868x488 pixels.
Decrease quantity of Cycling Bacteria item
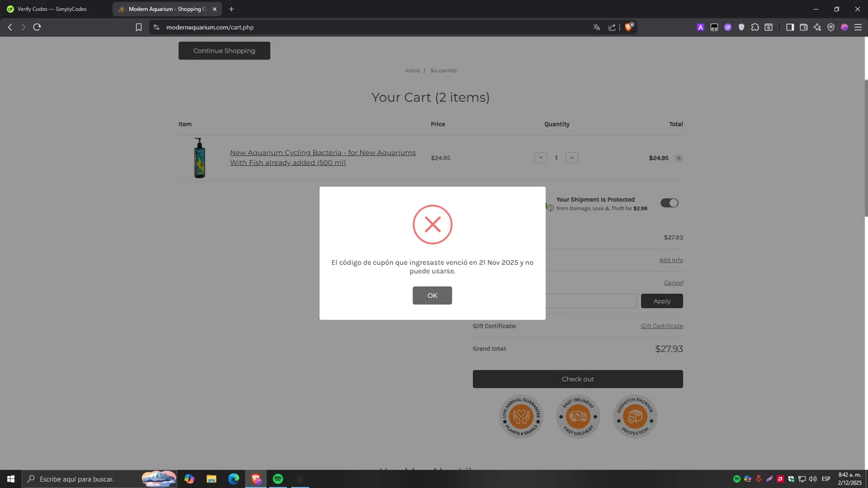pos(540,158)
